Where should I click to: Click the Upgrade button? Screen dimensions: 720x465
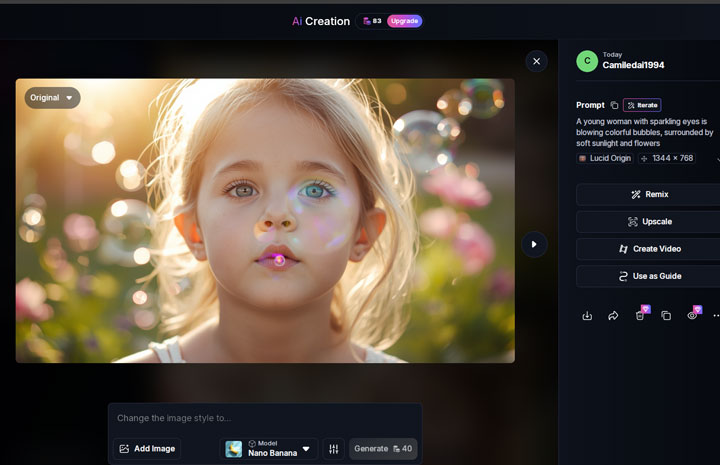click(405, 21)
